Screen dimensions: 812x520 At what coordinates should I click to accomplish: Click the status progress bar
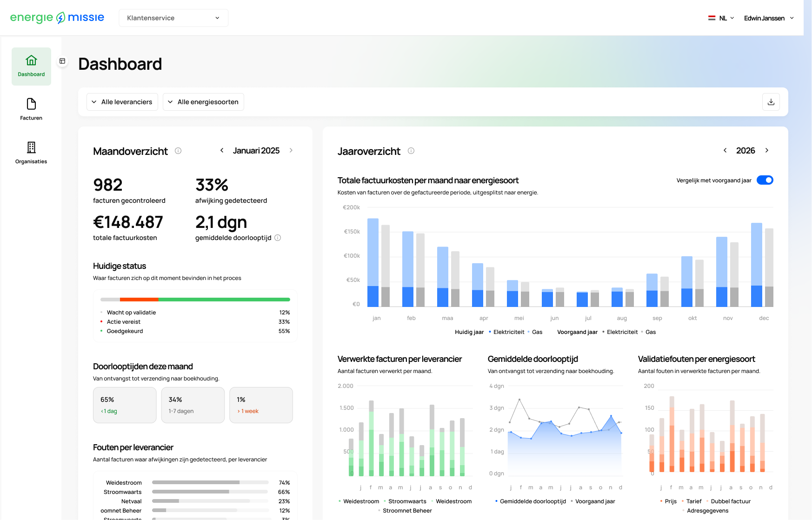pos(195,300)
